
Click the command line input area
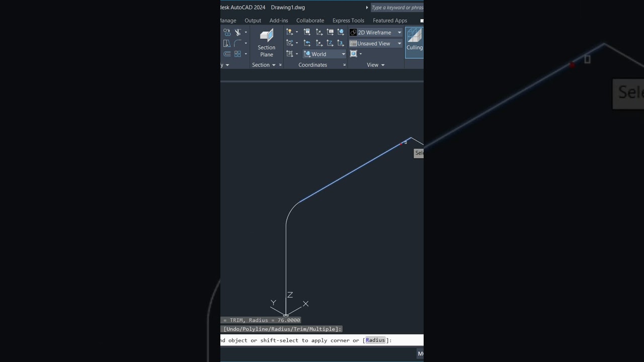(x=322, y=340)
